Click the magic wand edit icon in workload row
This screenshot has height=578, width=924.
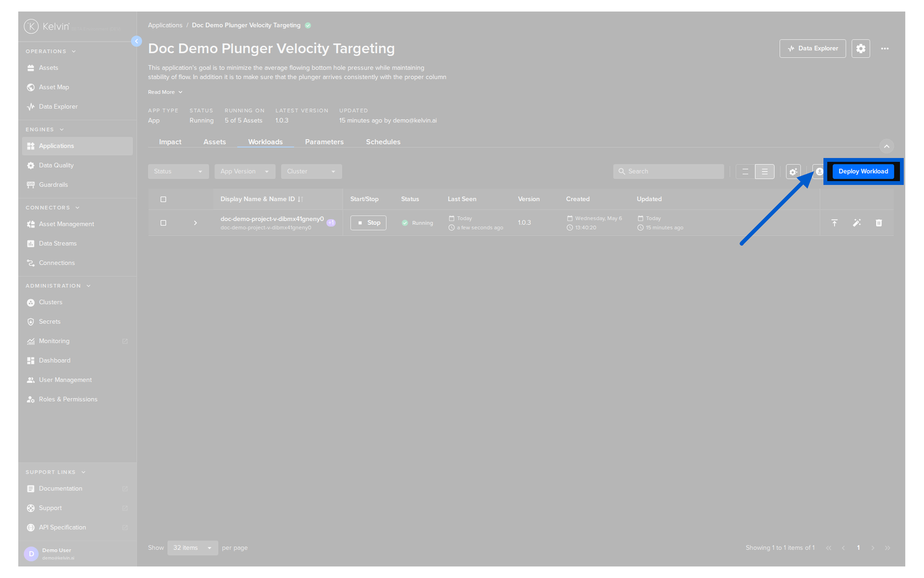(857, 223)
